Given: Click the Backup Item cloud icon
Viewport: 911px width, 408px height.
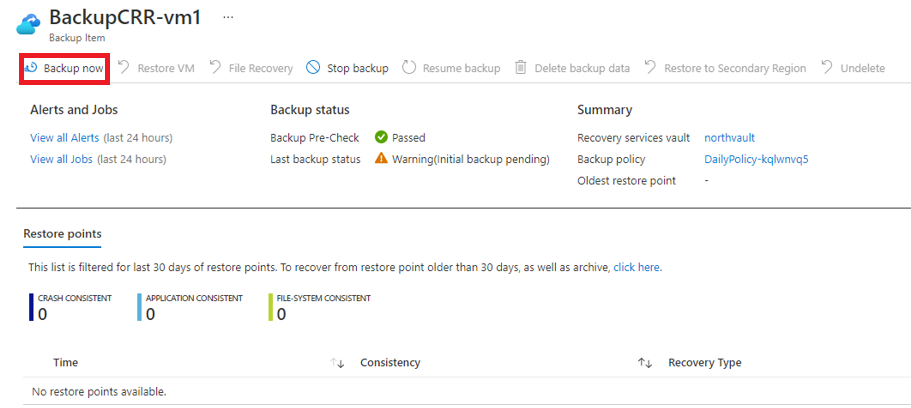Looking at the screenshot, I should (x=28, y=26).
